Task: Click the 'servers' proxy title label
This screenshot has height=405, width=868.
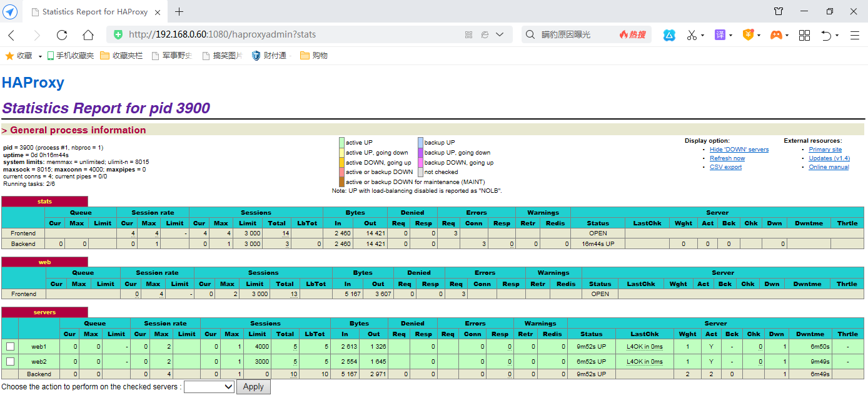Action: (44, 312)
